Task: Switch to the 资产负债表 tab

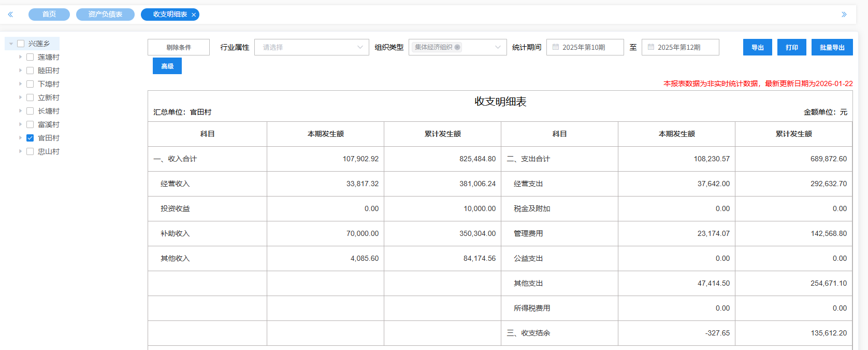Action: click(x=105, y=15)
